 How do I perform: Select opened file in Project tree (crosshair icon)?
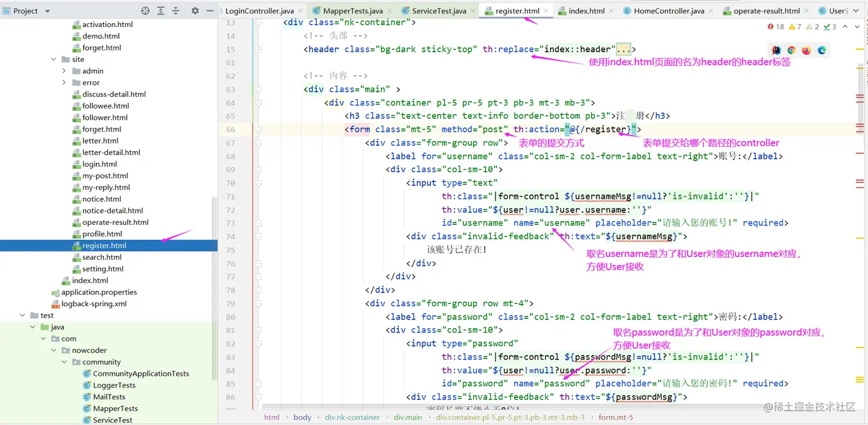[145, 11]
